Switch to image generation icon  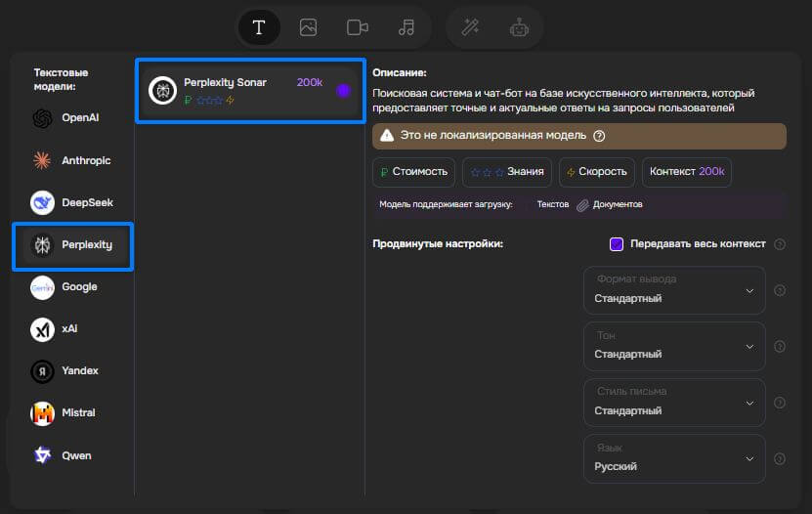click(308, 27)
